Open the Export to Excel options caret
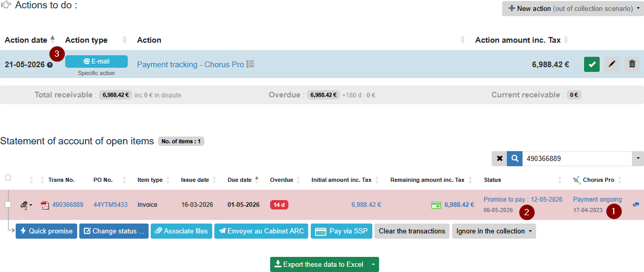 (x=373, y=264)
